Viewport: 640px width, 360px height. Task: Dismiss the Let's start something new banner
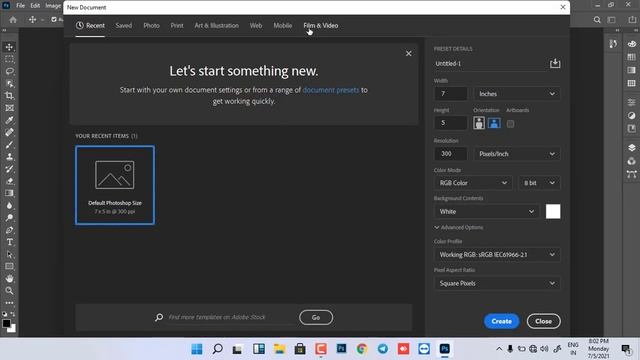[409, 53]
